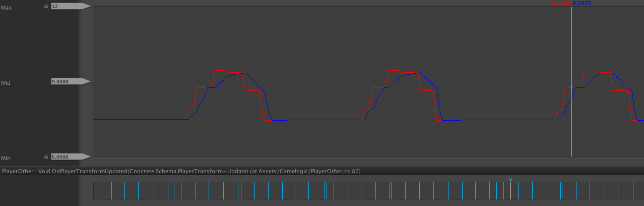Toggle the lock icon beside Max value

46,6
